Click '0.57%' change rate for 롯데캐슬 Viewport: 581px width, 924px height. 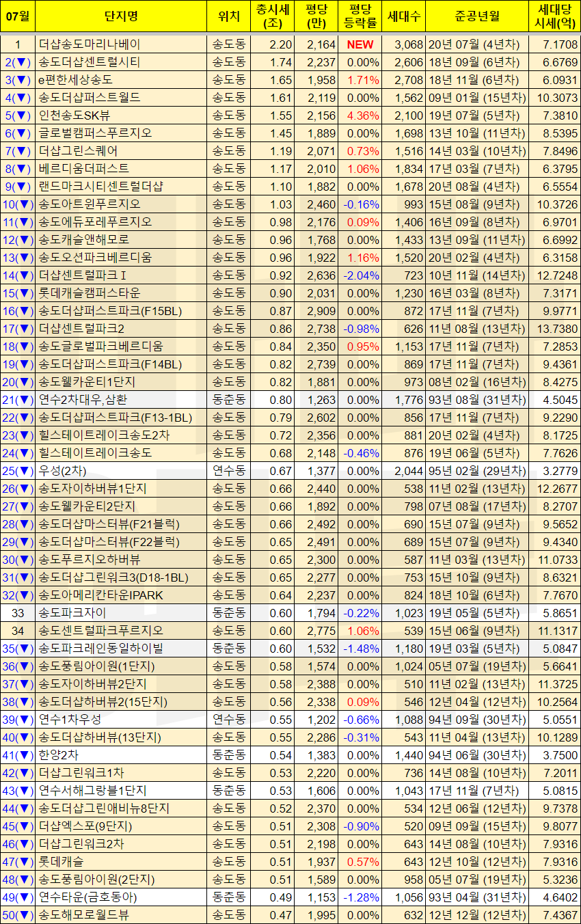[x=363, y=862]
